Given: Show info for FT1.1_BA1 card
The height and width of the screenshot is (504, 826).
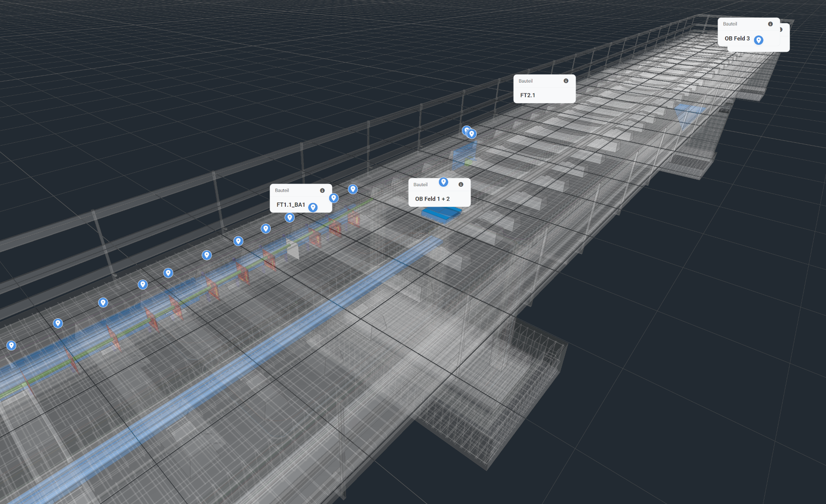Looking at the screenshot, I should [322, 190].
